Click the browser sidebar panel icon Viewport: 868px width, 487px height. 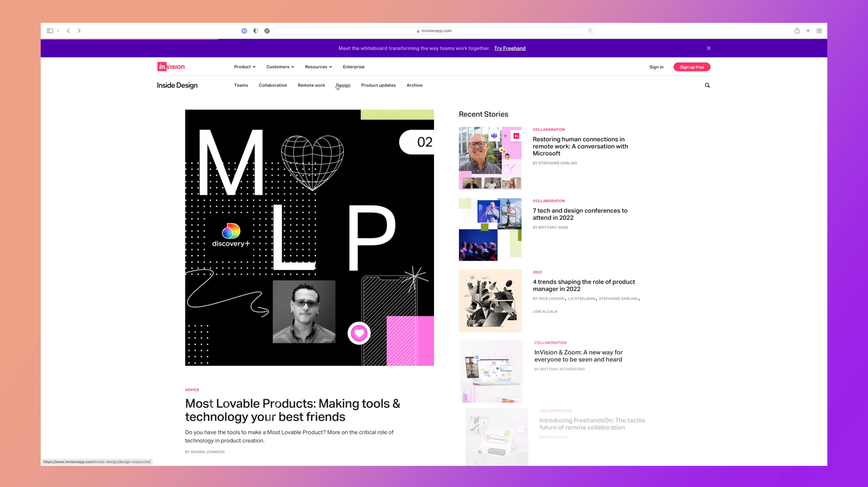coord(49,30)
